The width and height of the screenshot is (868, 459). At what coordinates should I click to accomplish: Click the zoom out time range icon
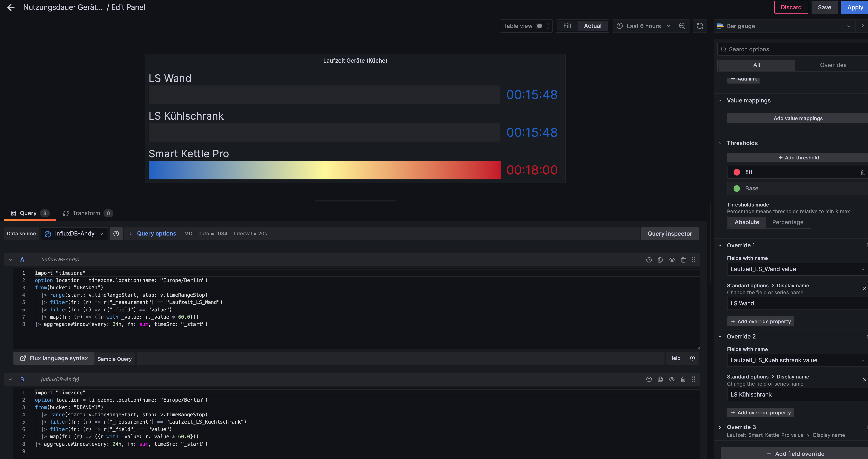coord(682,26)
